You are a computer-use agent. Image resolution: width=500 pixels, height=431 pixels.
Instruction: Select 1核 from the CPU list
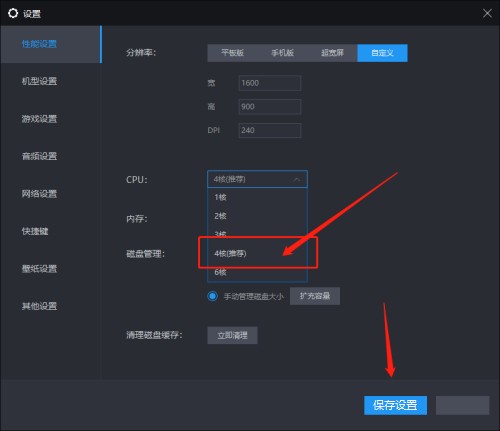tap(257, 197)
